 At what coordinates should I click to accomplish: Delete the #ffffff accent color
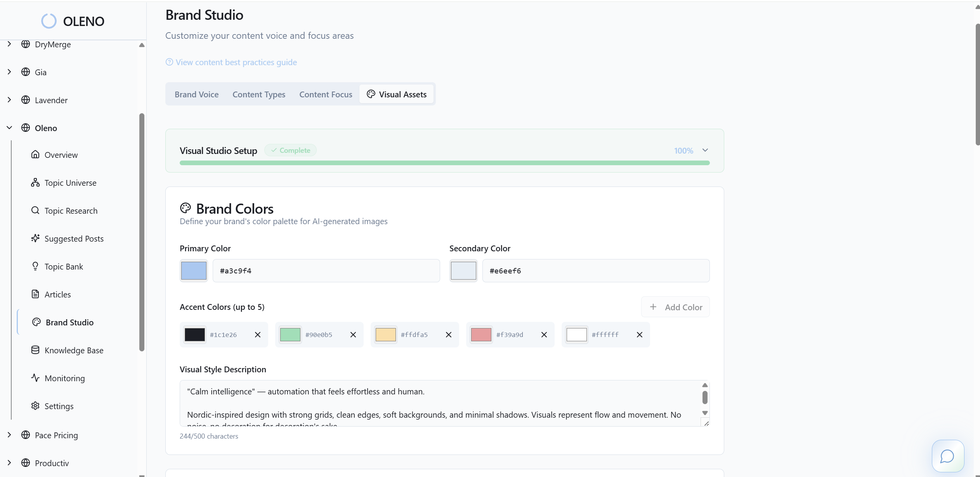tap(640, 335)
